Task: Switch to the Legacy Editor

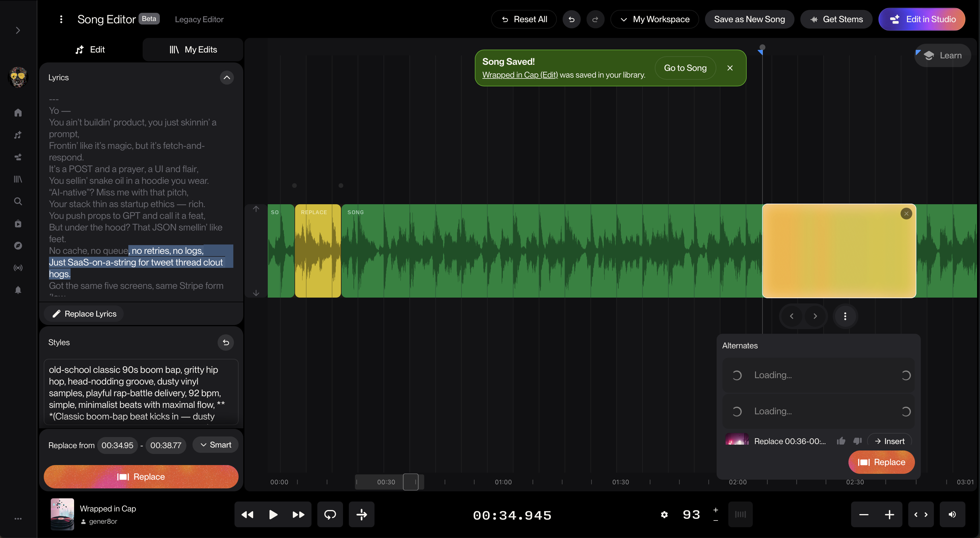Action: coord(199,20)
